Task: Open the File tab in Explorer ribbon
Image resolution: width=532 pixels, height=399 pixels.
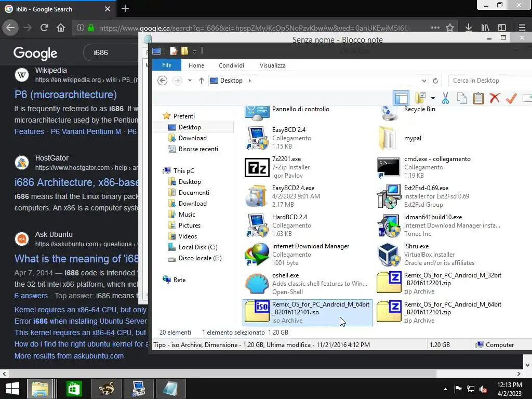Action: (x=167, y=65)
